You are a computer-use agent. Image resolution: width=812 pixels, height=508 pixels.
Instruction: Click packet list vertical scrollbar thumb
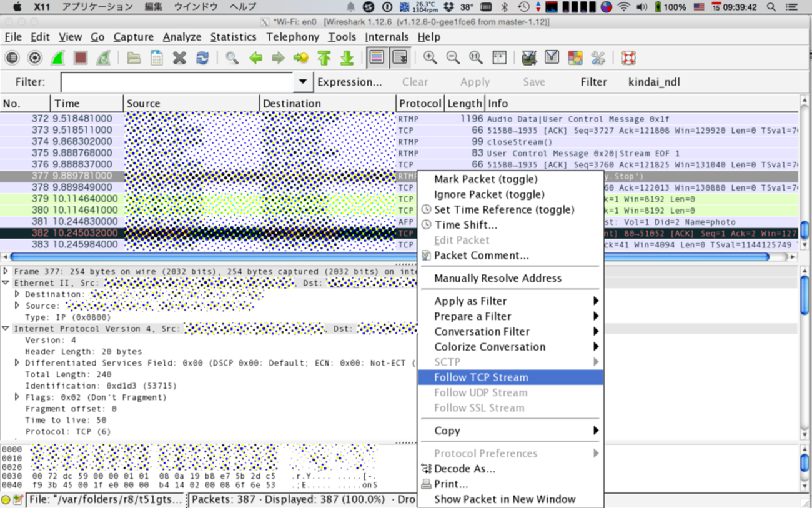click(805, 229)
